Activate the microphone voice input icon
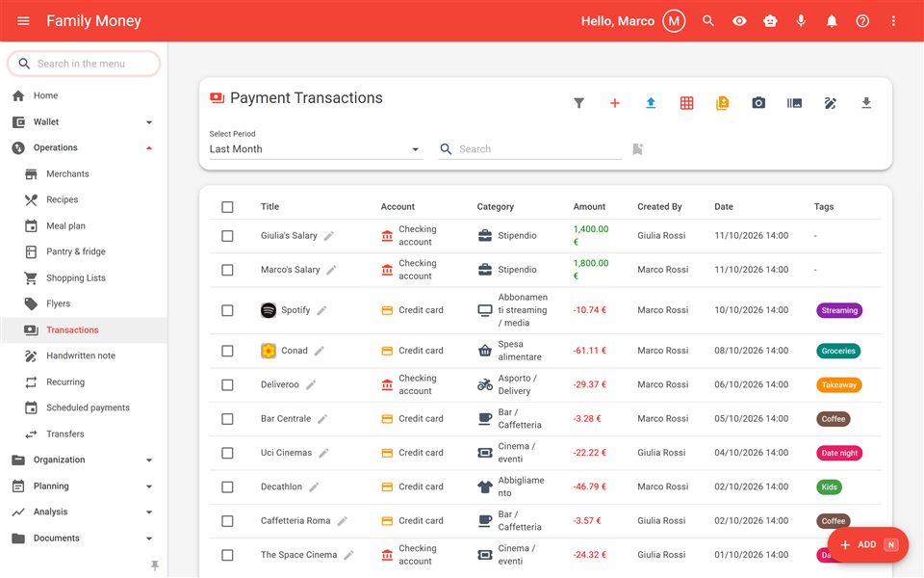The height and width of the screenshot is (578, 924). [801, 21]
